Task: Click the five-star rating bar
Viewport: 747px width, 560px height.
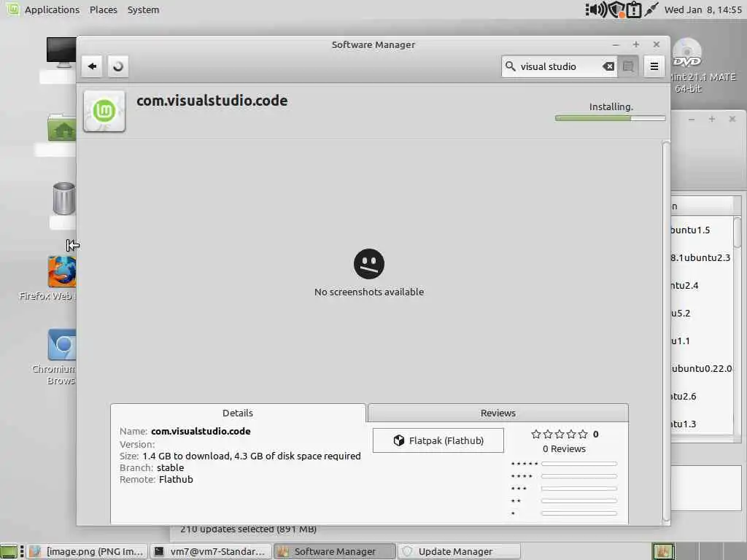Action: coord(578,463)
